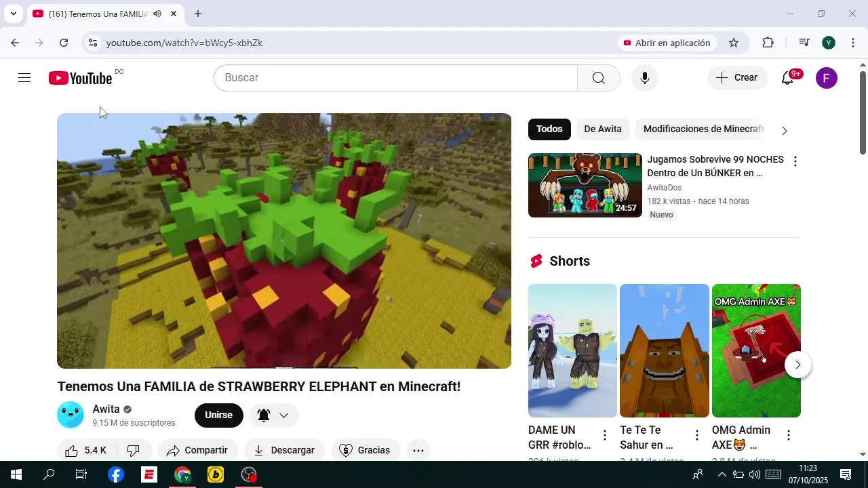Switch to Chrome in the taskbar
The image size is (868, 488).
tap(182, 474)
